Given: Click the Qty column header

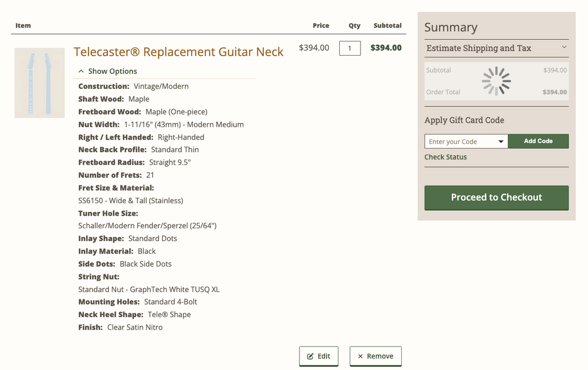Looking at the screenshot, I should (354, 26).
